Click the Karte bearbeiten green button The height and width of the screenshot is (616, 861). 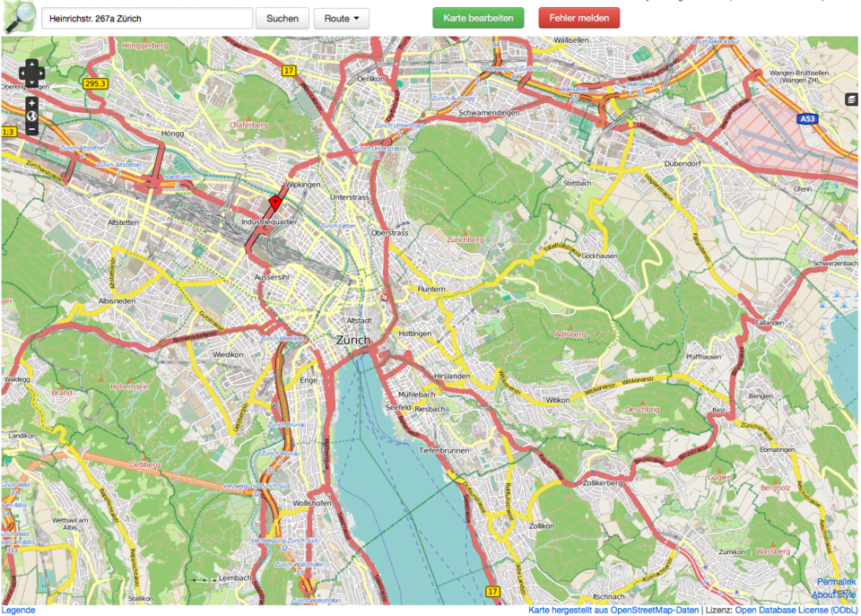pyautogui.click(x=478, y=18)
